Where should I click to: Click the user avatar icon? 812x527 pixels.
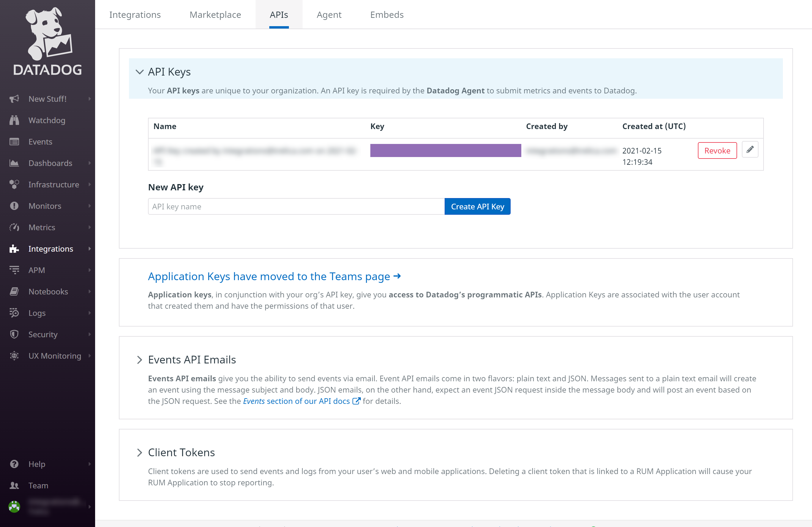[14, 506]
